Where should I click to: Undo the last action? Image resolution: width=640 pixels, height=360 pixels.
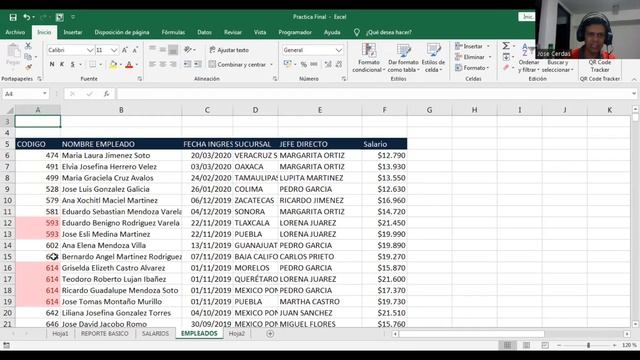pyautogui.click(x=27, y=17)
